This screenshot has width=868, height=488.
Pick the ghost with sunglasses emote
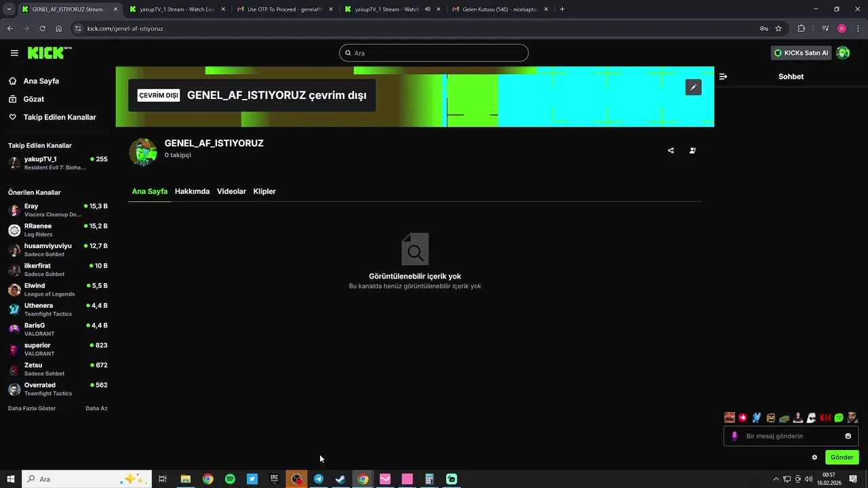[811, 418]
